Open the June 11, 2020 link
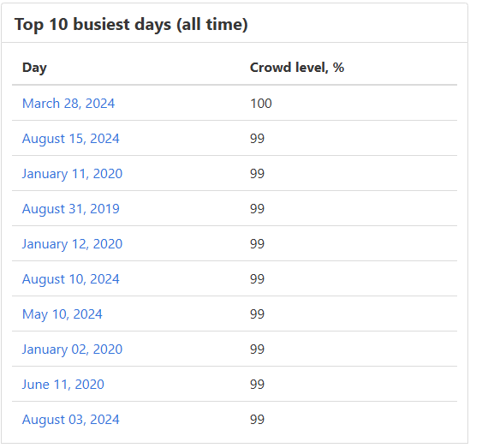Image resolution: width=482 pixels, height=448 pixels. pos(63,385)
